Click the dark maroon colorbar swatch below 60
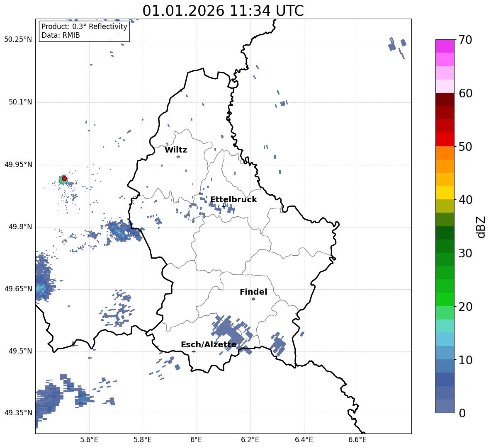 [x=445, y=99]
